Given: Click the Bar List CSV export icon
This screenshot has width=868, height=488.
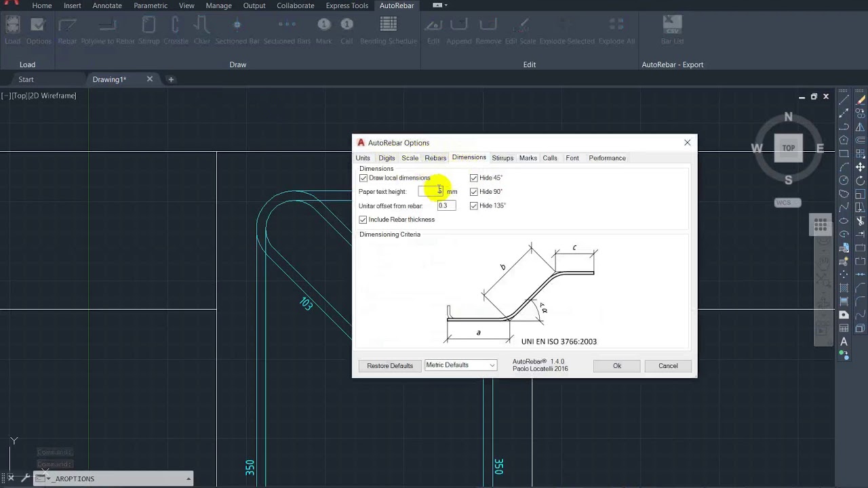Looking at the screenshot, I should click(x=672, y=30).
